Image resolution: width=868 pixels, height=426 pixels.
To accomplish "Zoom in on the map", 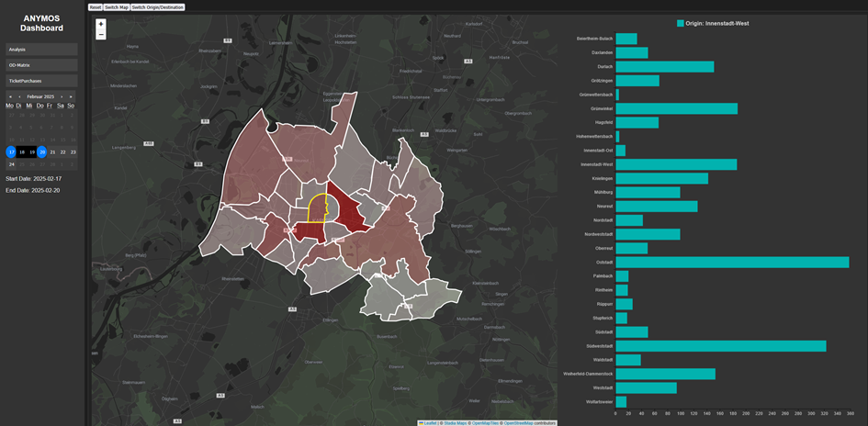I will 101,25.
